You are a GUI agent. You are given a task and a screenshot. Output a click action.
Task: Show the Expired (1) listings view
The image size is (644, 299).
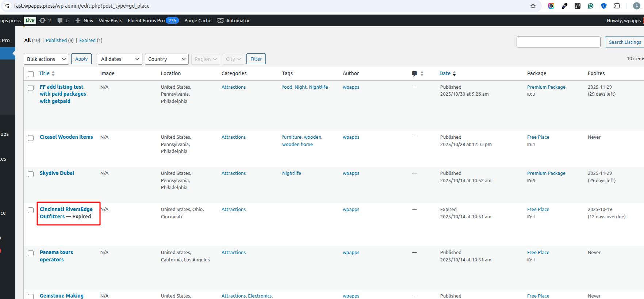87,41
